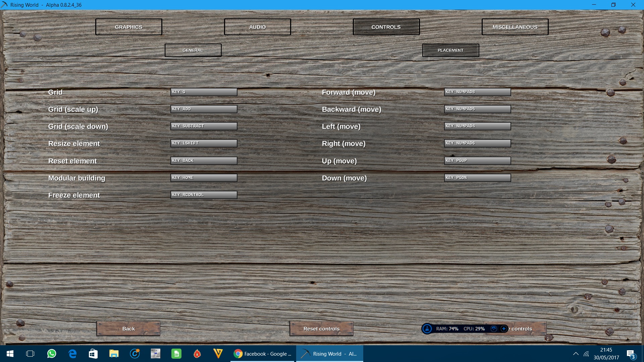Click the broom cleanup icon in RAM overlay

(427, 329)
